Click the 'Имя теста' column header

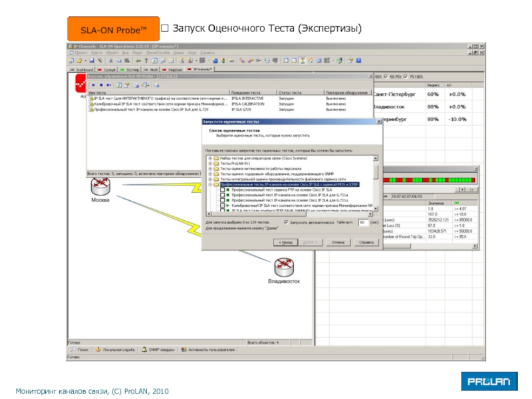pyautogui.click(x=158, y=92)
